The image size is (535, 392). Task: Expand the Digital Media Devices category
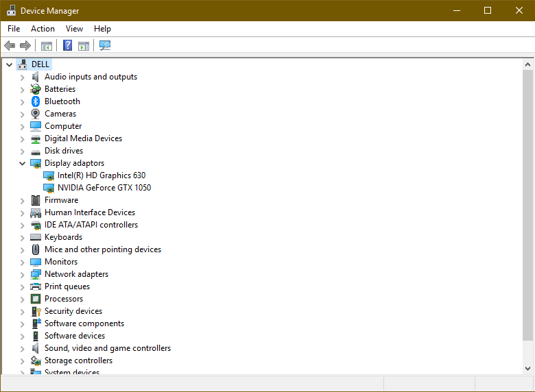22,139
